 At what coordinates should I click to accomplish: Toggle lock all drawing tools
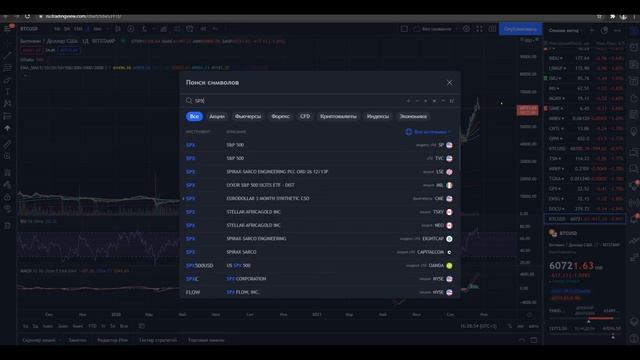7,198
